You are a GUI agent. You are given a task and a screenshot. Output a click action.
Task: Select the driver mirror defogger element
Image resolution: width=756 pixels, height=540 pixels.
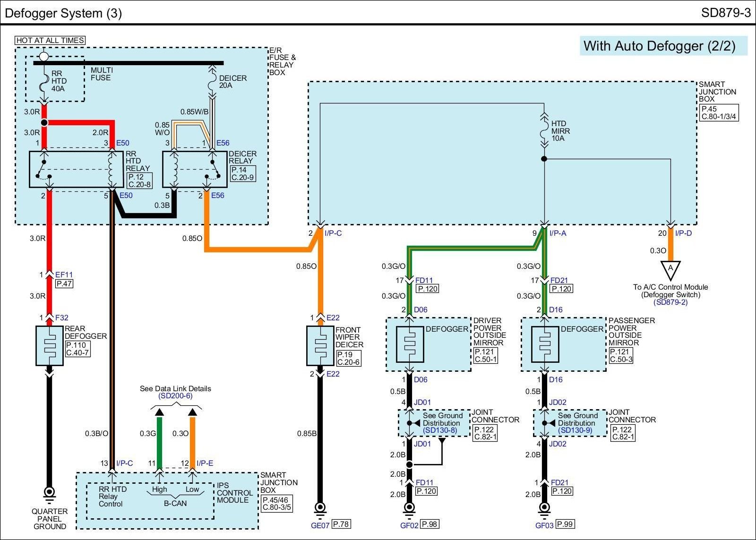coord(410,344)
